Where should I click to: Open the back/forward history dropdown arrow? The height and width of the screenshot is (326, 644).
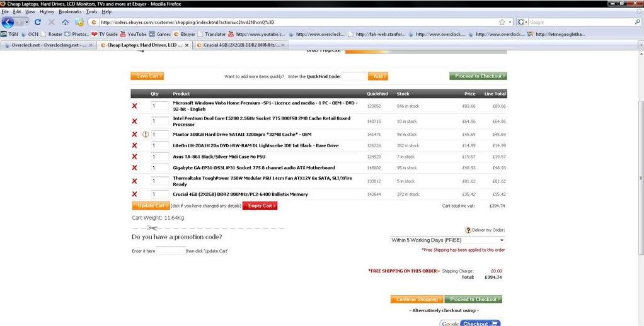click(26, 22)
